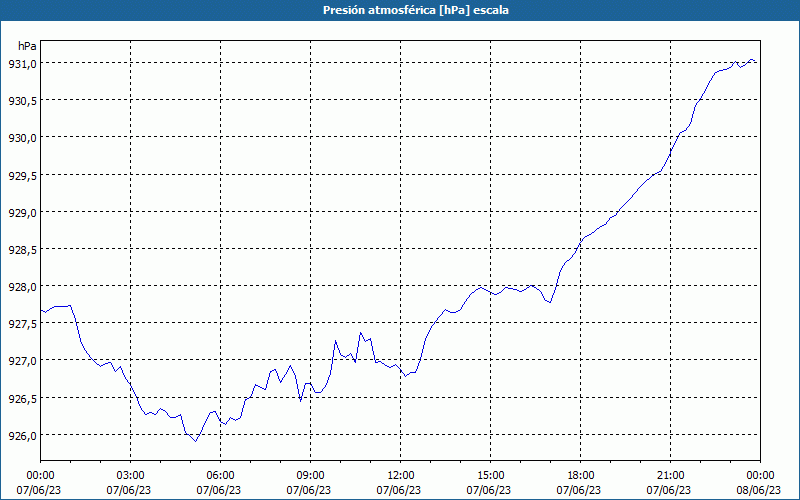The height and width of the screenshot is (500, 800).
Task: Select the 'hPa' unit label on the axis
Action: click(x=27, y=46)
